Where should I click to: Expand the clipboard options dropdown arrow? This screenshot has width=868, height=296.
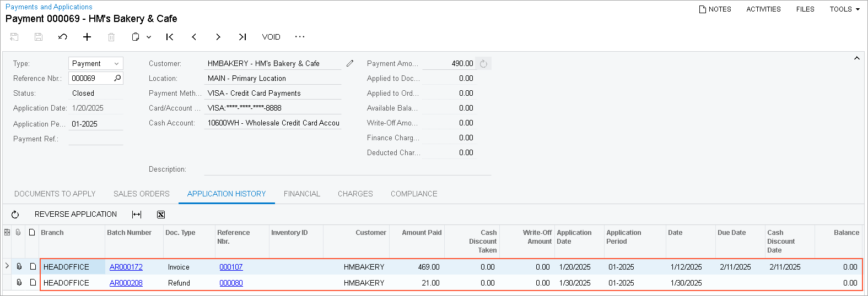coord(149,37)
